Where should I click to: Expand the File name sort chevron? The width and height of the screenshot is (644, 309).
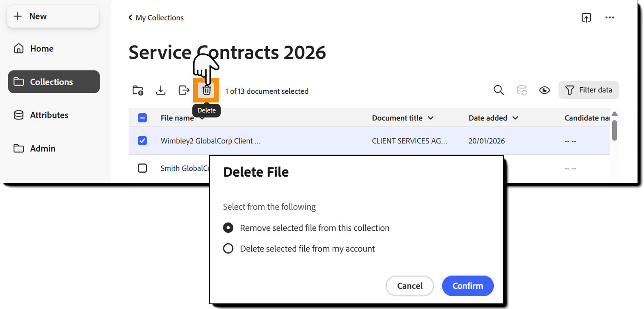click(x=202, y=118)
